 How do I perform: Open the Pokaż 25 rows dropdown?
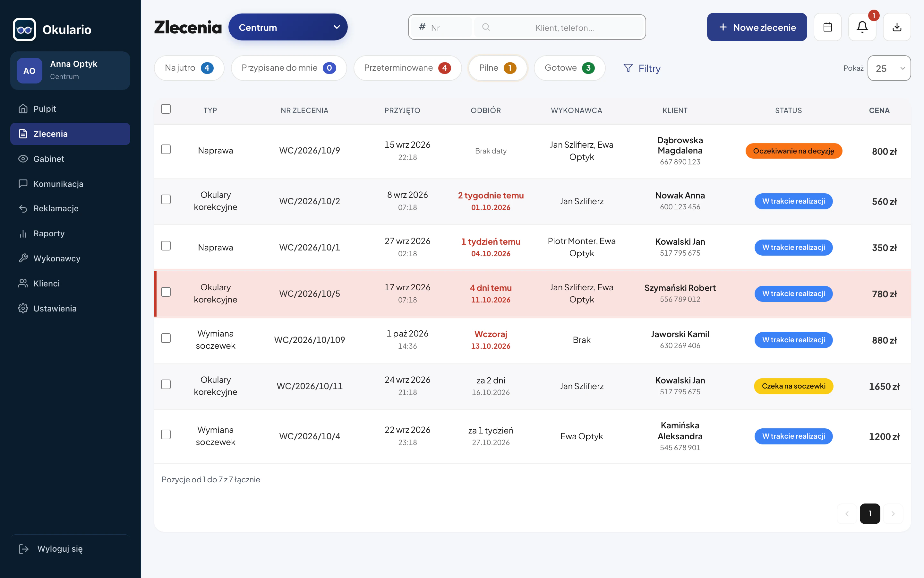point(889,68)
